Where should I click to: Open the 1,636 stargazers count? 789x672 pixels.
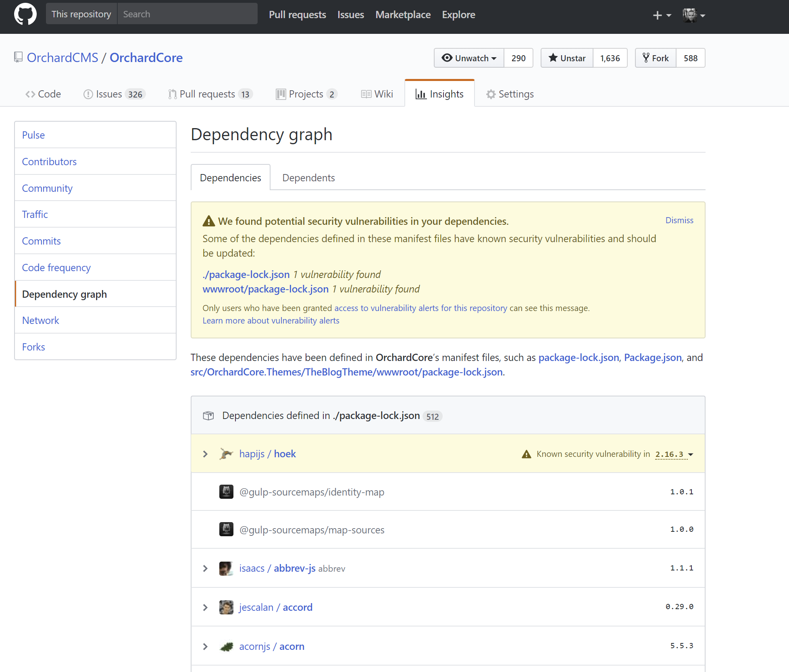click(x=610, y=58)
